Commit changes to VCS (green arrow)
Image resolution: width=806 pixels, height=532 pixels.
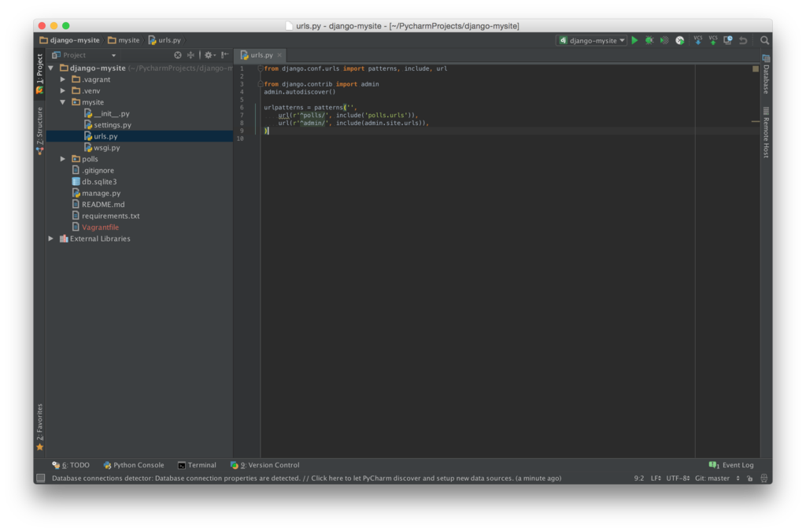(713, 40)
